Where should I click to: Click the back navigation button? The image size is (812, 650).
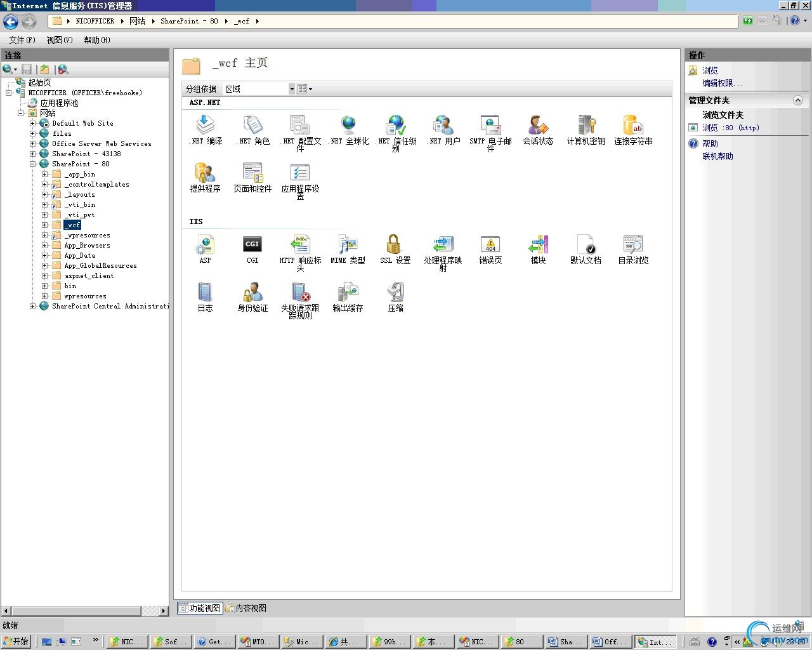click(11, 22)
